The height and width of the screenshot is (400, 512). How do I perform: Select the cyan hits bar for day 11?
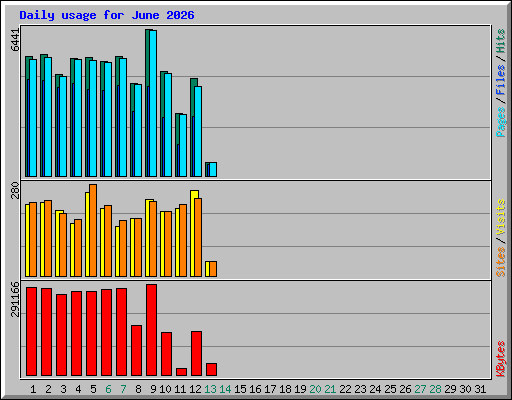pyautogui.click(x=183, y=145)
